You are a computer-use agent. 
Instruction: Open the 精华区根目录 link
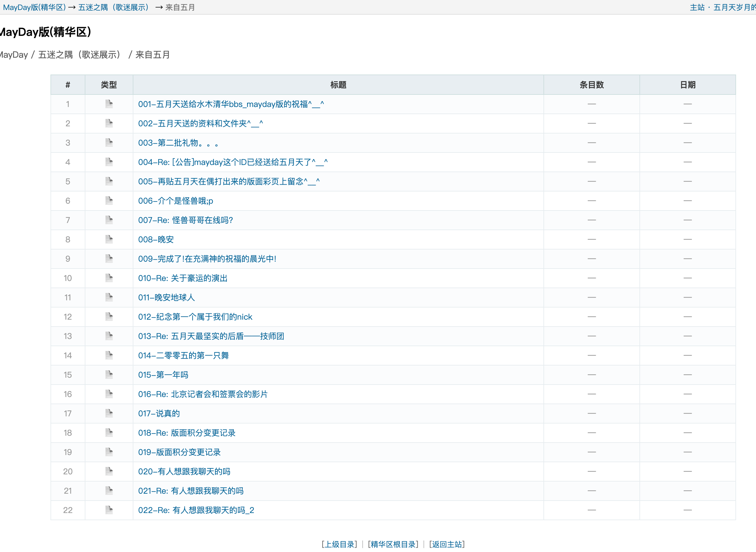393,544
